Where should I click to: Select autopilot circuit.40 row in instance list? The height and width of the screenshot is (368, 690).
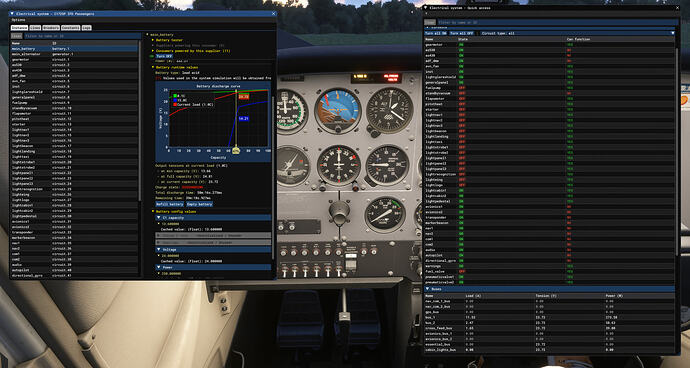pyautogui.click(x=74, y=270)
